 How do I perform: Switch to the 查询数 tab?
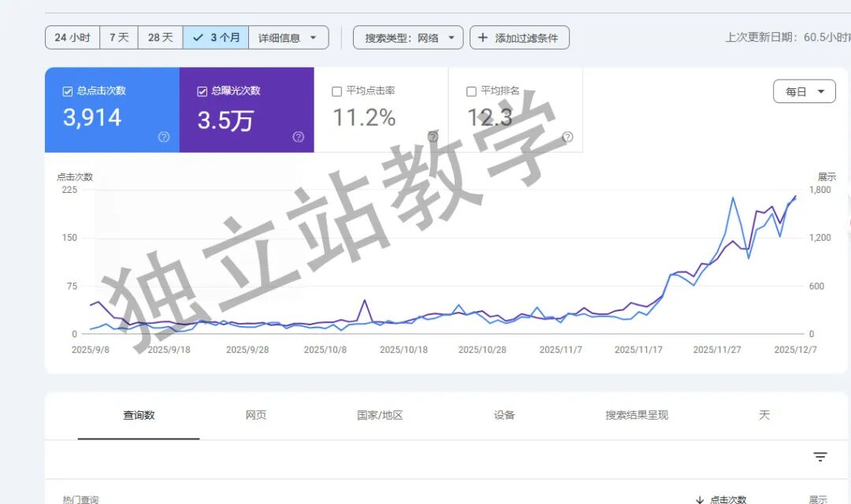pyautogui.click(x=139, y=415)
